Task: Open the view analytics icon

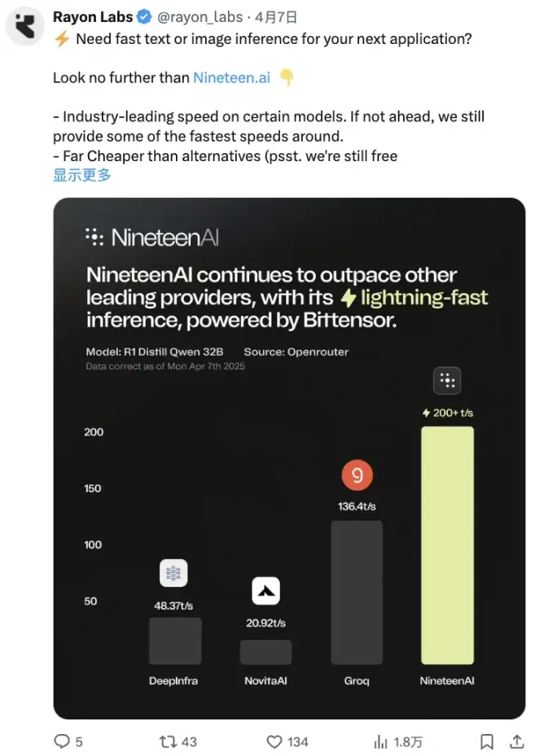Action: point(380,741)
